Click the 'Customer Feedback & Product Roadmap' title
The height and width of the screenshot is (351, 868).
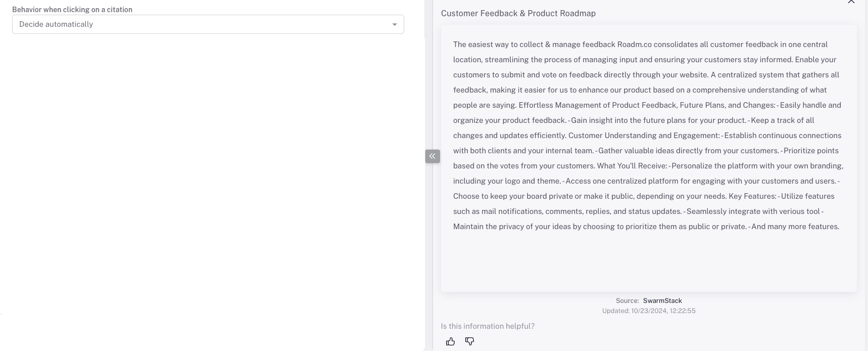(518, 14)
